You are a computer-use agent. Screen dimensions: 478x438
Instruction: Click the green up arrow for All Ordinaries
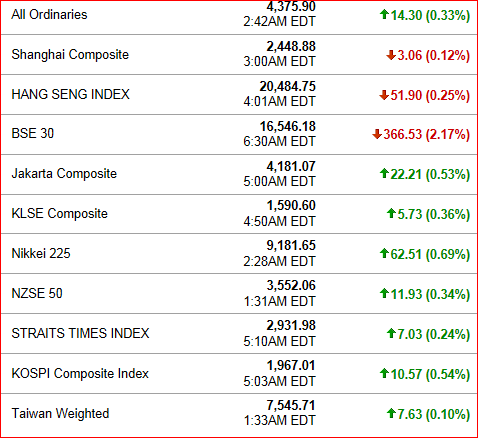click(x=384, y=14)
